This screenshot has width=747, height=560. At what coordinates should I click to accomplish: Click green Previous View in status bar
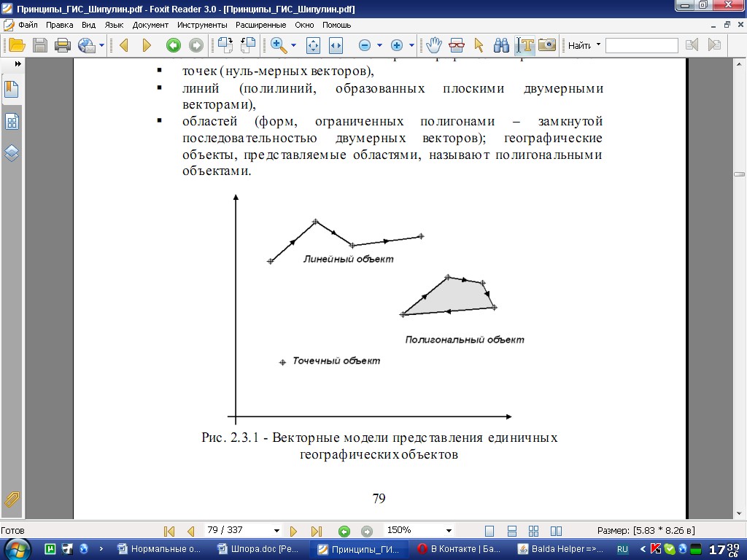(344, 531)
